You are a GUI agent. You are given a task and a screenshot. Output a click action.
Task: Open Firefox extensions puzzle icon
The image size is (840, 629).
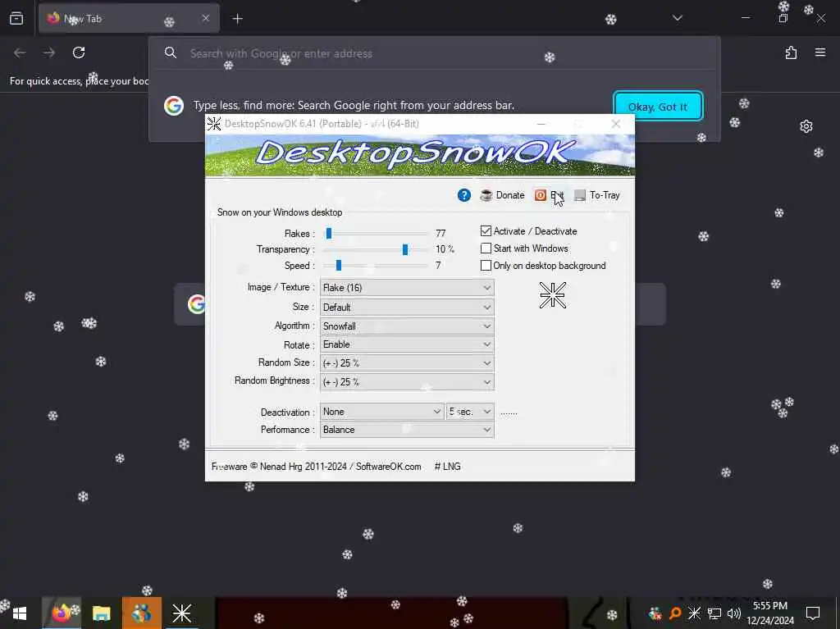pos(791,52)
